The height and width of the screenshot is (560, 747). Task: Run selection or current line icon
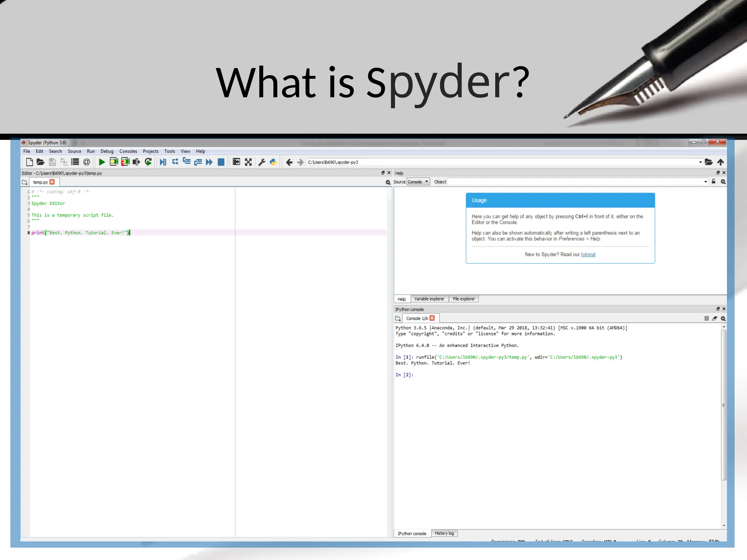tap(136, 162)
